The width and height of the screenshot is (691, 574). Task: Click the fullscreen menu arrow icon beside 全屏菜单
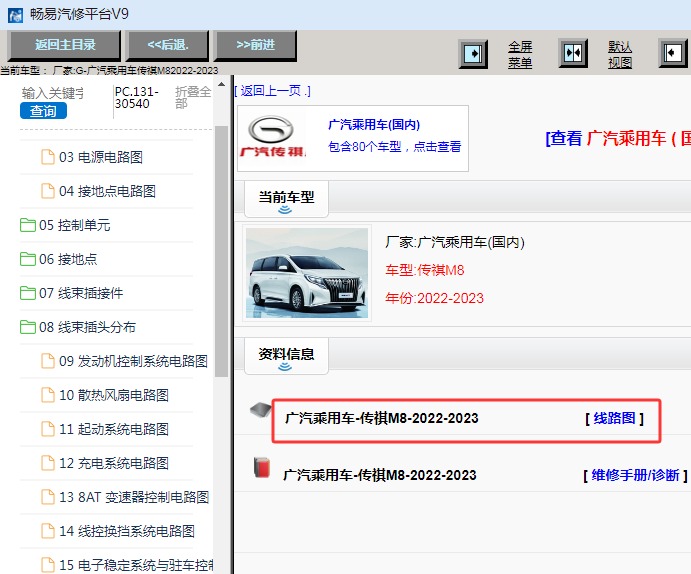tap(473, 54)
